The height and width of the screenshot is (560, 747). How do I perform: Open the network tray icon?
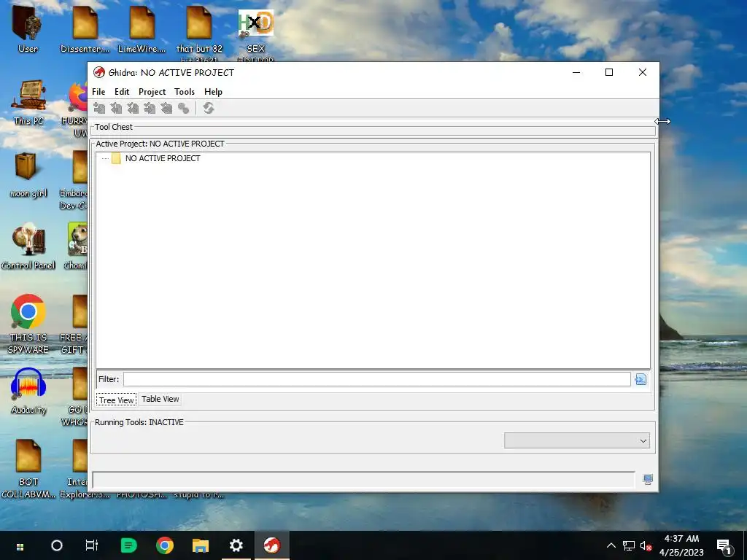point(629,545)
